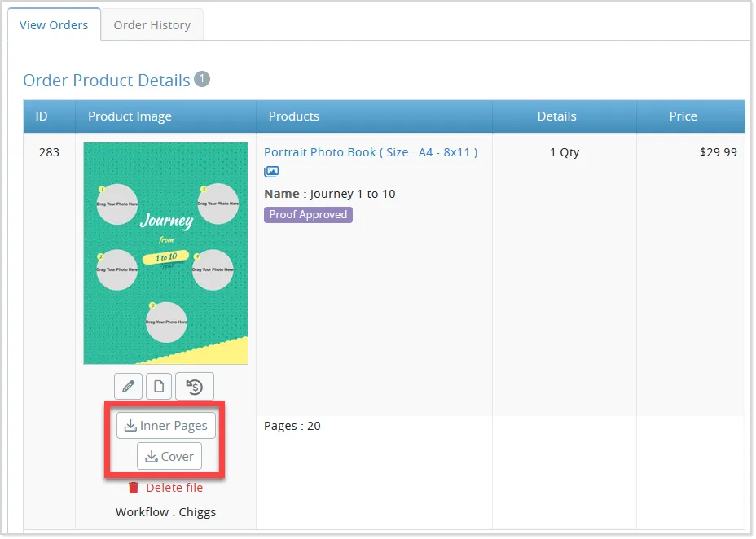The height and width of the screenshot is (539, 756).
Task: Select the View Orders tab
Action: click(x=54, y=25)
